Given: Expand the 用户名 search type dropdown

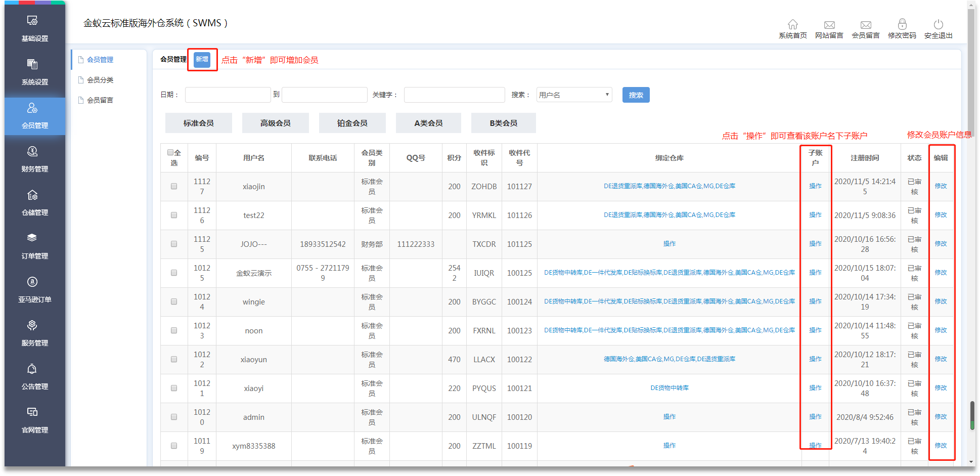Looking at the screenshot, I should (x=574, y=95).
